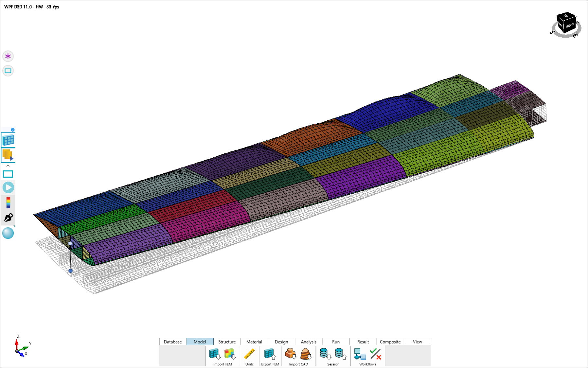
Task: Open the Workflows flowchart icon
Action: pos(360,354)
